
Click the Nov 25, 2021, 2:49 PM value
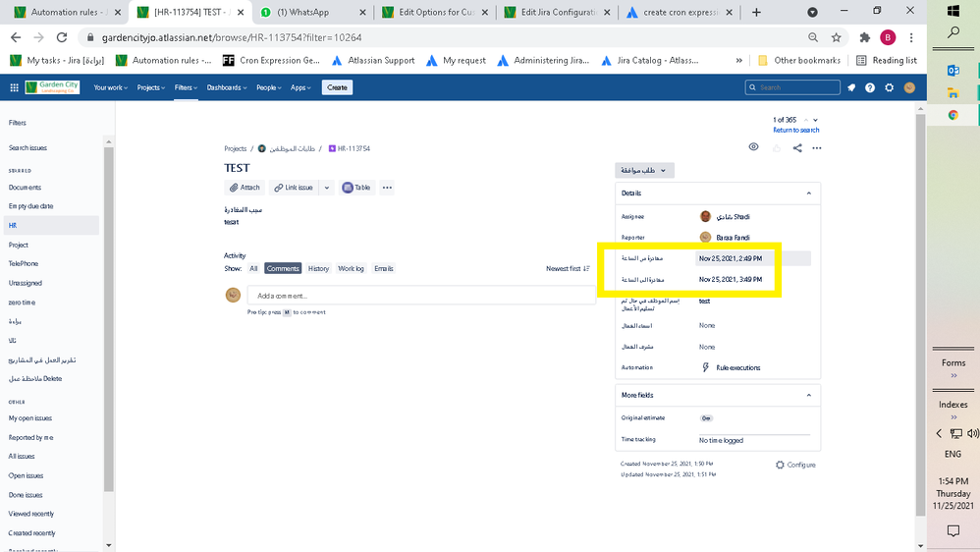[731, 258]
